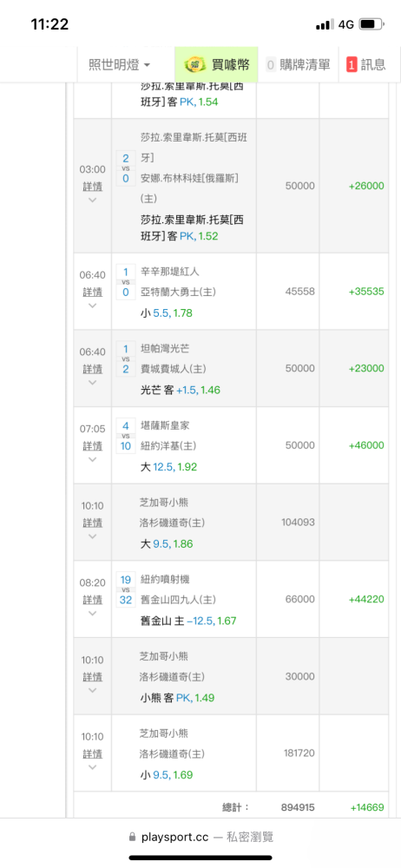The width and height of the screenshot is (401, 868).
Task: Open 詳情 link for first 06:40 Reds game
Action: 93,293
